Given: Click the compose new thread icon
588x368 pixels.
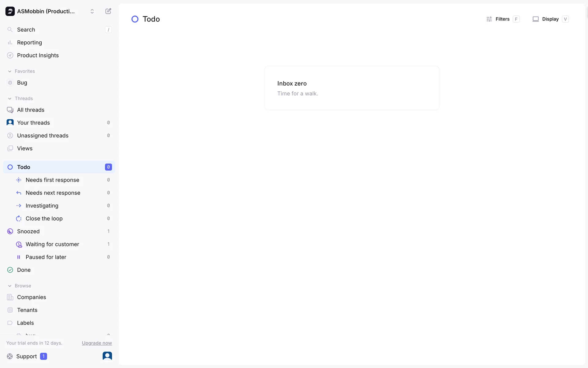Looking at the screenshot, I should [x=108, y=11].
